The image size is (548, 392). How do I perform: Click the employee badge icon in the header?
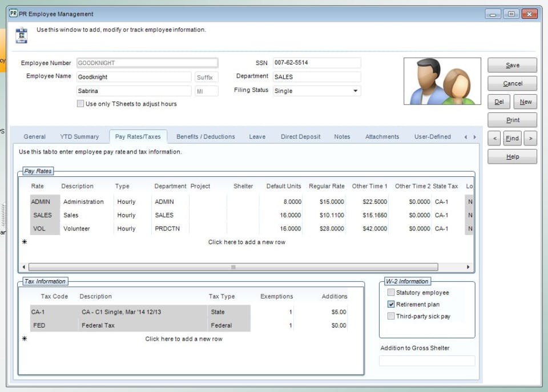21,35
